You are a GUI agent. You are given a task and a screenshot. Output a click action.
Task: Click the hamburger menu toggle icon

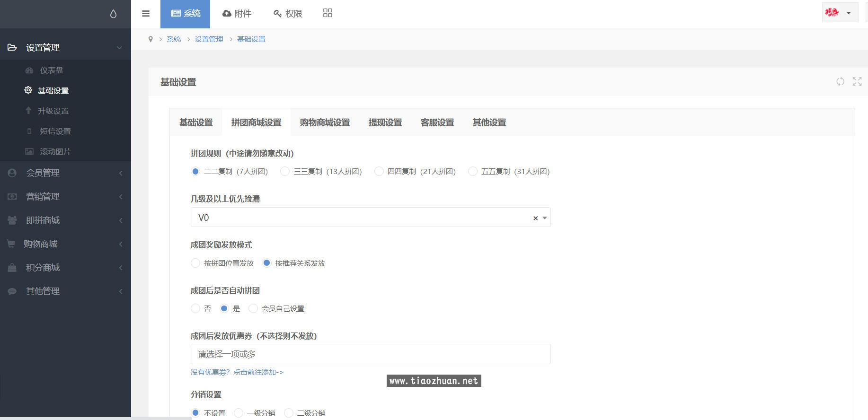pos(146,14)
